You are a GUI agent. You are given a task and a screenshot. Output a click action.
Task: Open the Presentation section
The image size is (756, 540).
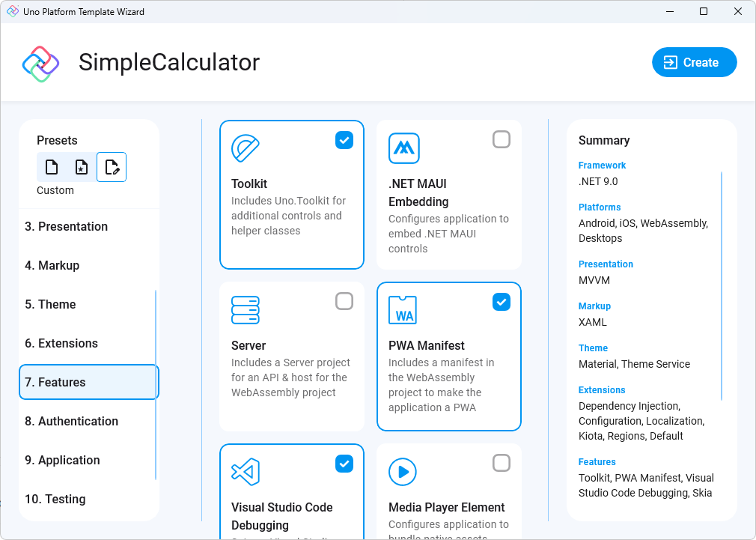click(x=88, y=226)
